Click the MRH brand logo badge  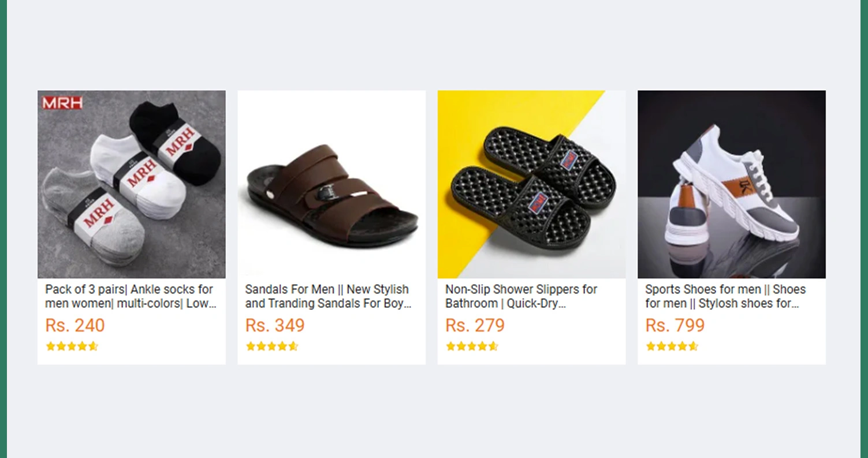click(x=62, y=103)
